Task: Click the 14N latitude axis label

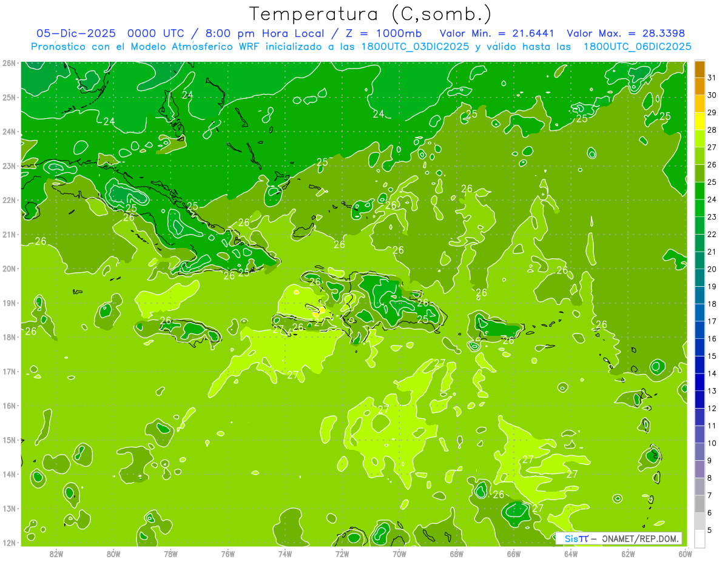Action: (x=9, y=474)
